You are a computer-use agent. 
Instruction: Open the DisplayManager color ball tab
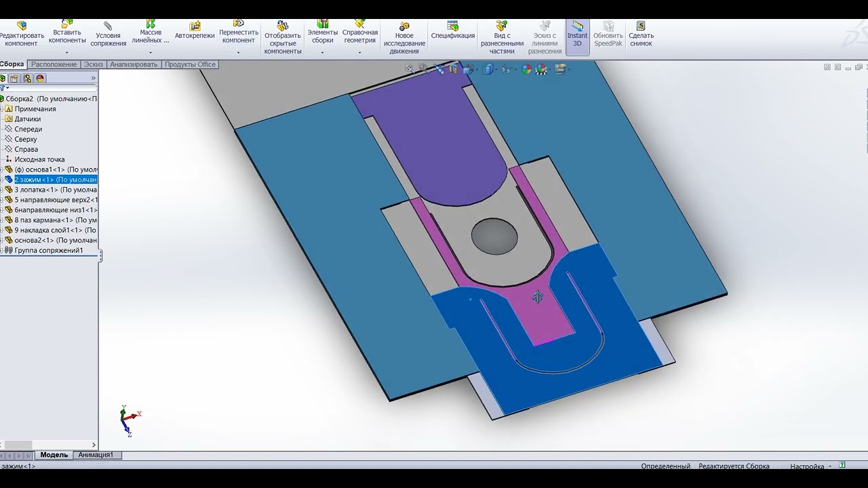(x=40, y=78)
